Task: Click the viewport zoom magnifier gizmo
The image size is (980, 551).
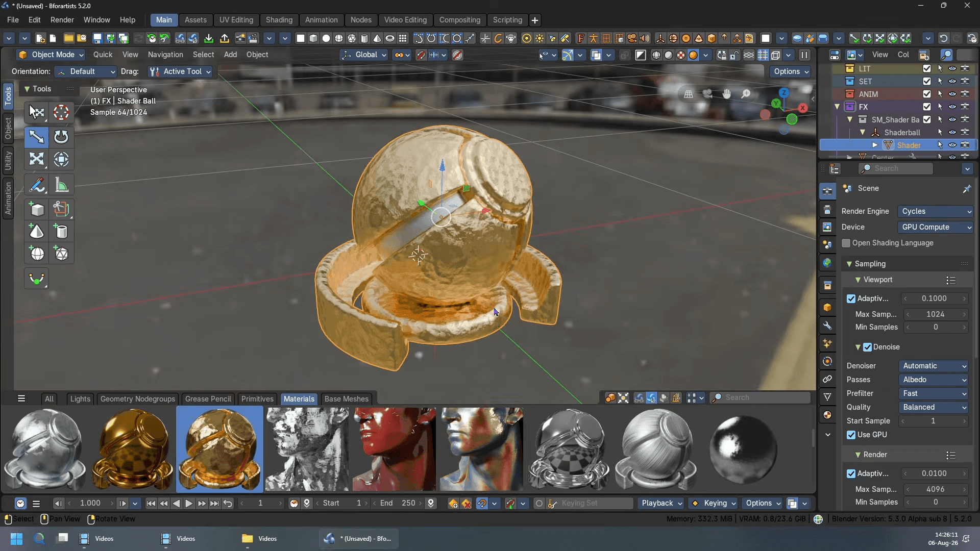Action: (746, 94)
